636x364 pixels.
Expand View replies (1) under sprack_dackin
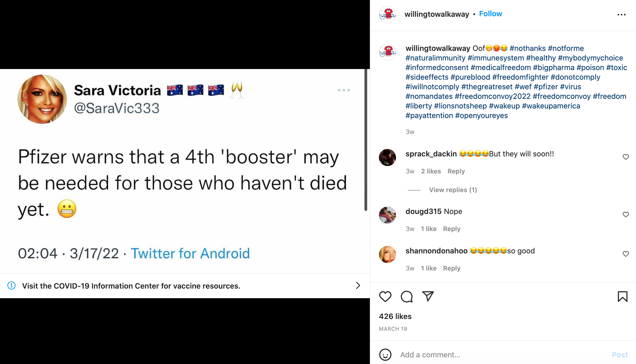(x=453, y=190)
